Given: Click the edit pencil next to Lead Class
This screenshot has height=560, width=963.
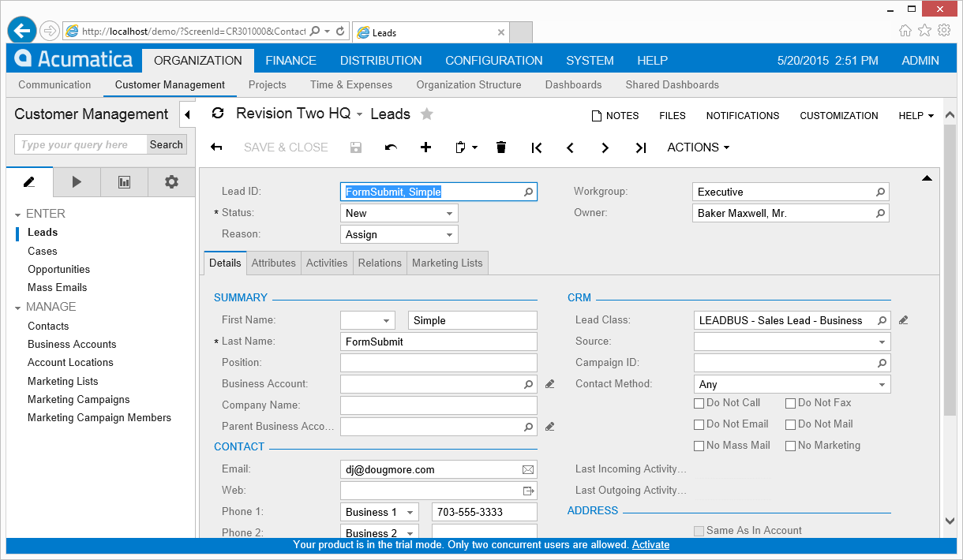Looking at the screenshot, I should pyautogui.click(x=904, y=320).
